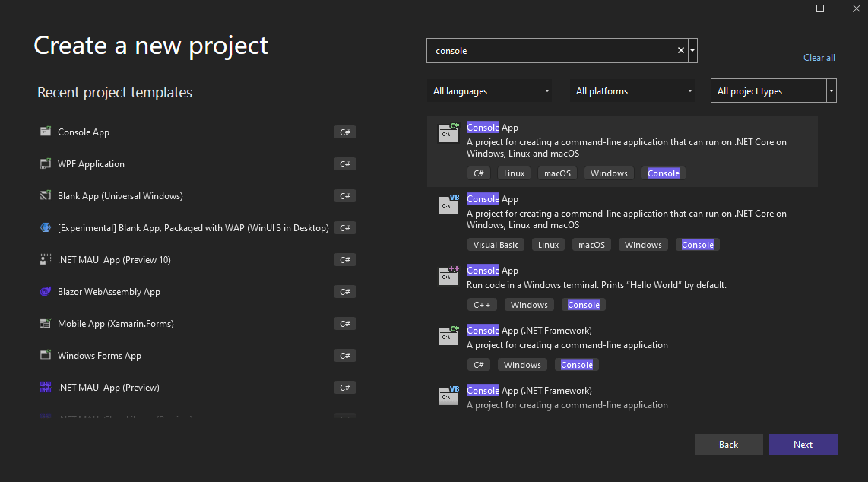
Task: Click the macOS tag under the C# Console App
Action: pyautogui.click(x=557, y=173)
